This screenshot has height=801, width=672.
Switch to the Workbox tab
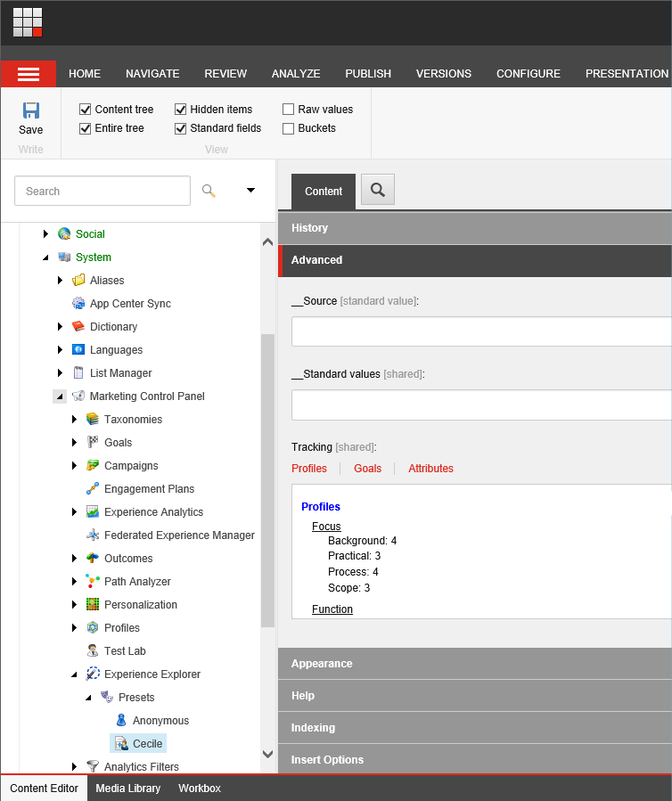click(x=200, y=789)
